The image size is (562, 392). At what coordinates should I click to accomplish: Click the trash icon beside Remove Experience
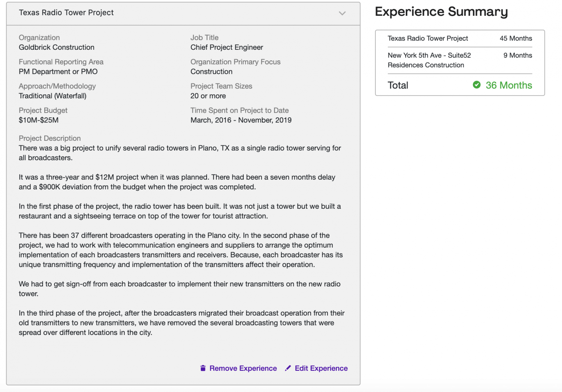203,368
